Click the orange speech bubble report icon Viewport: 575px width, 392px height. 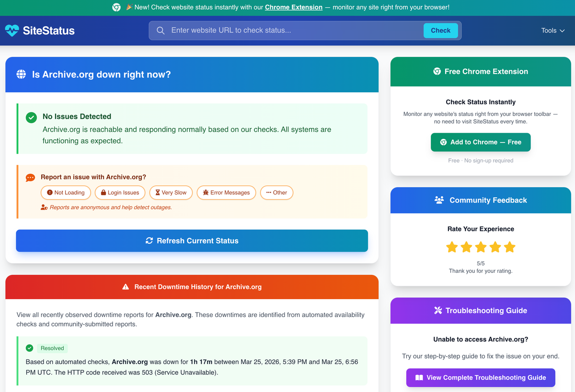point(30,178)
